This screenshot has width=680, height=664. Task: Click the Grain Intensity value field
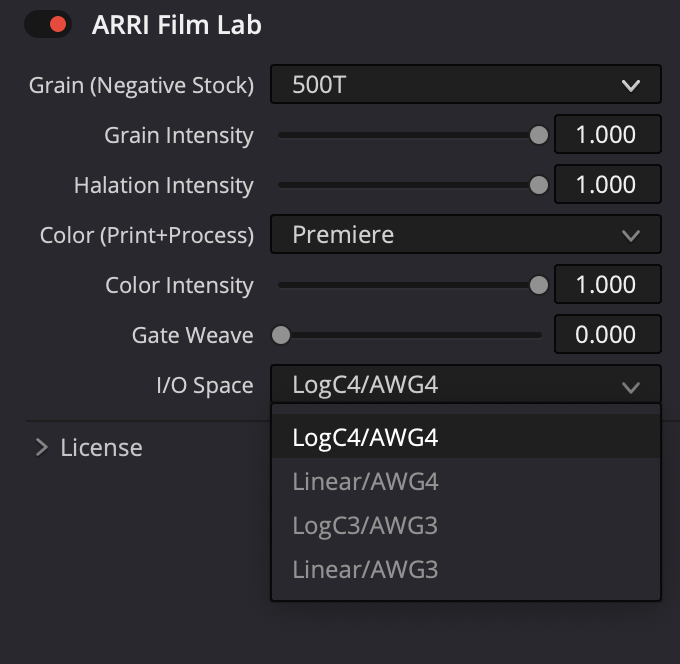[x=607, y=135]
